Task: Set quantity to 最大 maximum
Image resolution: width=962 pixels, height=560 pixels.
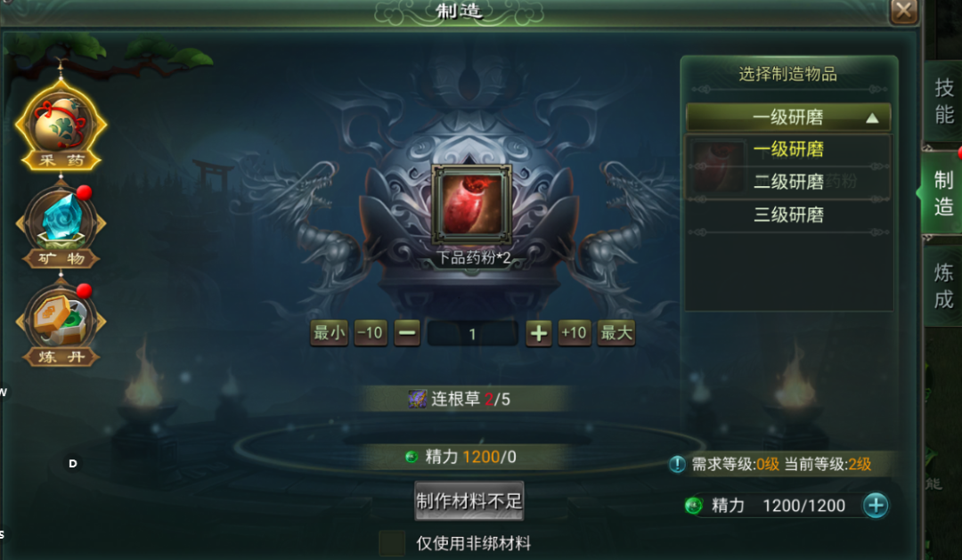Action: pos(616,333)
